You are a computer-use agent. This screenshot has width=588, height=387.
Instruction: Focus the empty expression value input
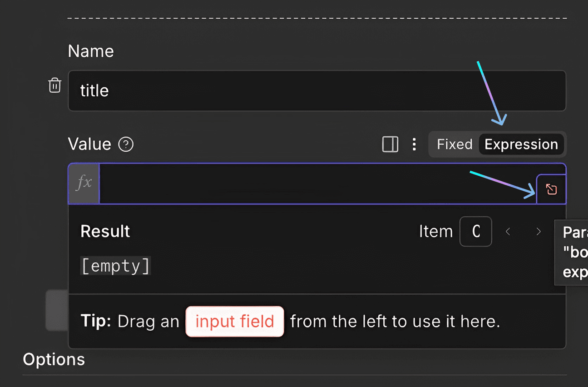(316, 184)
